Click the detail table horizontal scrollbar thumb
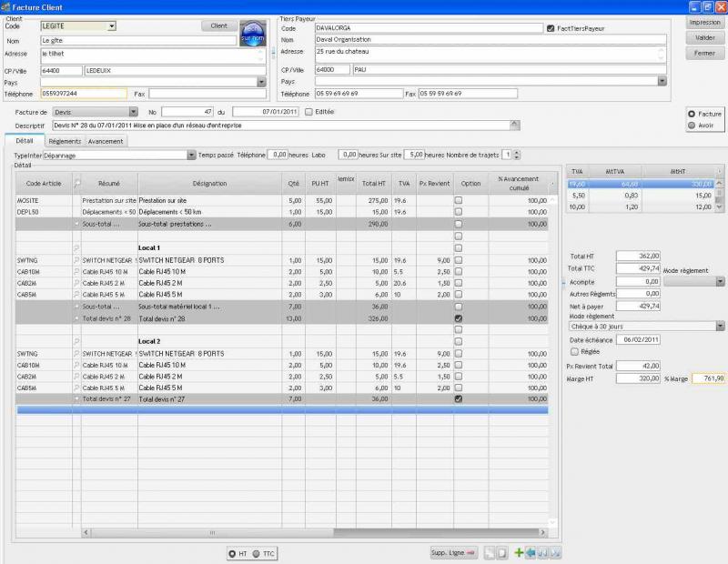The height and width of the screenshot is (564, 728). point(212,532)
